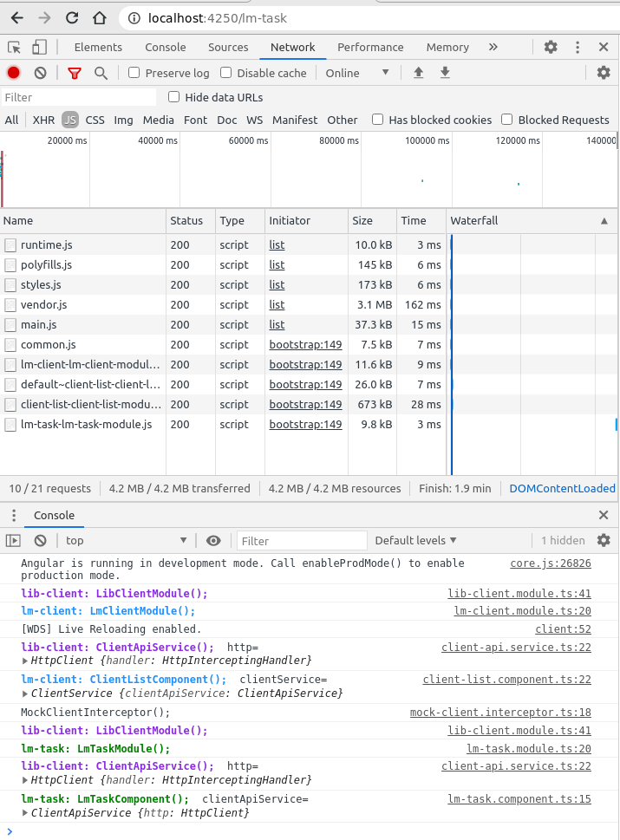
Task: Expand ClientApiService {http: HttpClient} object
Action: [24, 813]
